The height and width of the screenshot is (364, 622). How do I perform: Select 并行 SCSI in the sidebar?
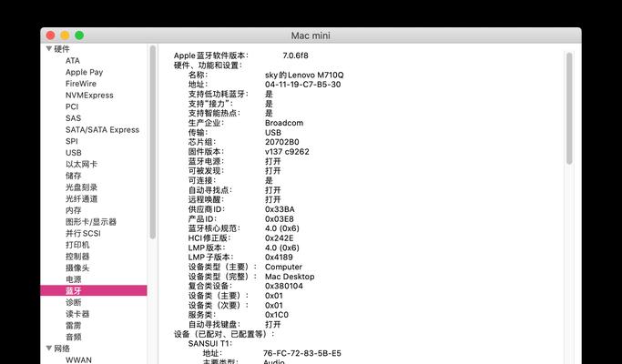pos(83,233)
